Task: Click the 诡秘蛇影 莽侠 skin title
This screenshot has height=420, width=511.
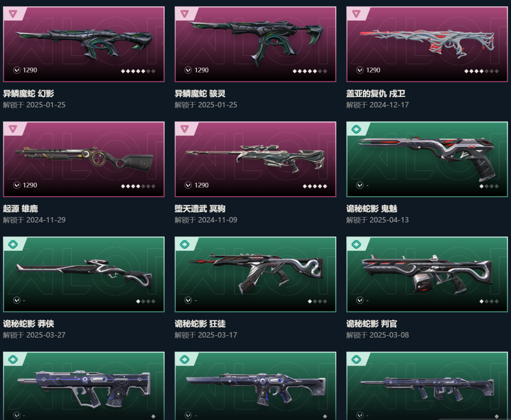Action: pos(29,324)
